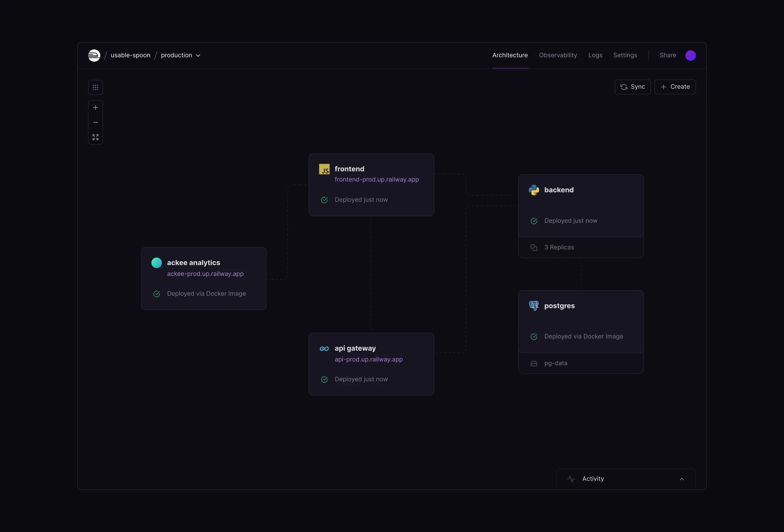The width and height of the screenshot is (784, 532).
Task: Click the Python icon on backend card
Action: 534,190
